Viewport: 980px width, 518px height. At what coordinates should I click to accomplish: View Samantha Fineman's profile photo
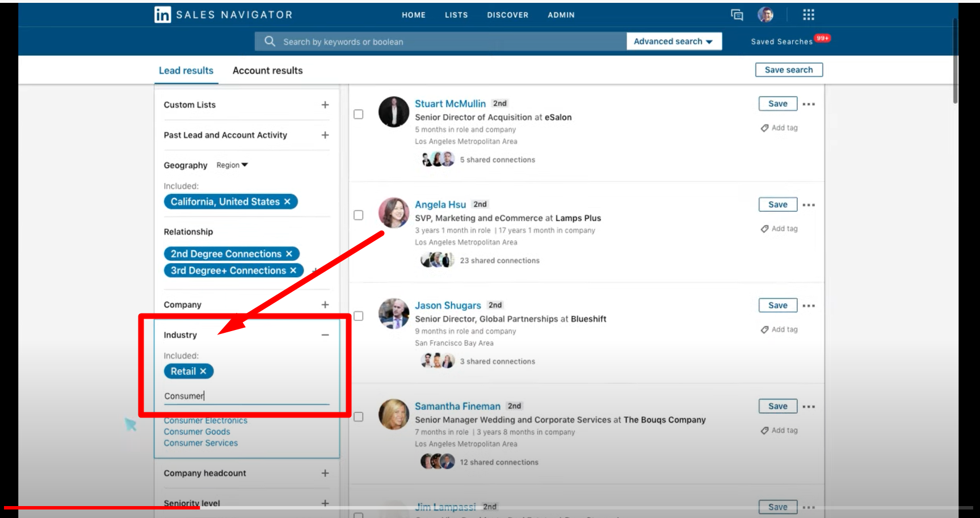[x=394, y=414]
